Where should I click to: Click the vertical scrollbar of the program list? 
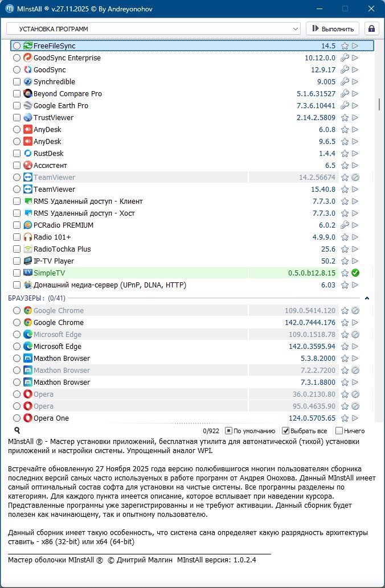click(379, 105)
